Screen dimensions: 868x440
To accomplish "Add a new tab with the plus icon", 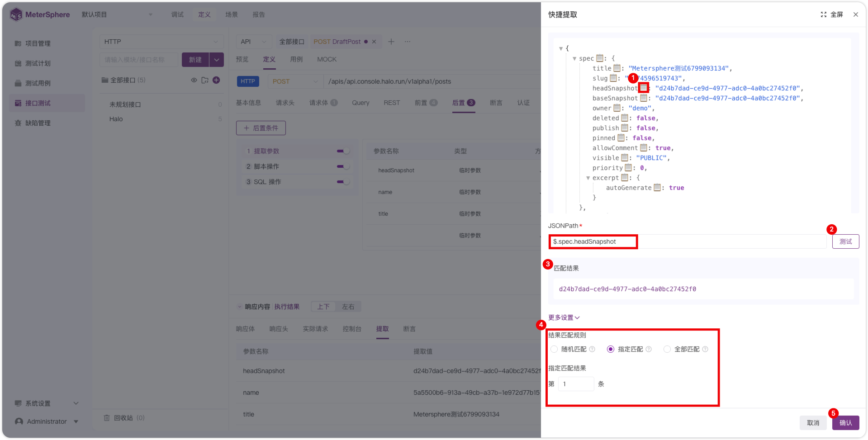I will (x=391, y=42).
